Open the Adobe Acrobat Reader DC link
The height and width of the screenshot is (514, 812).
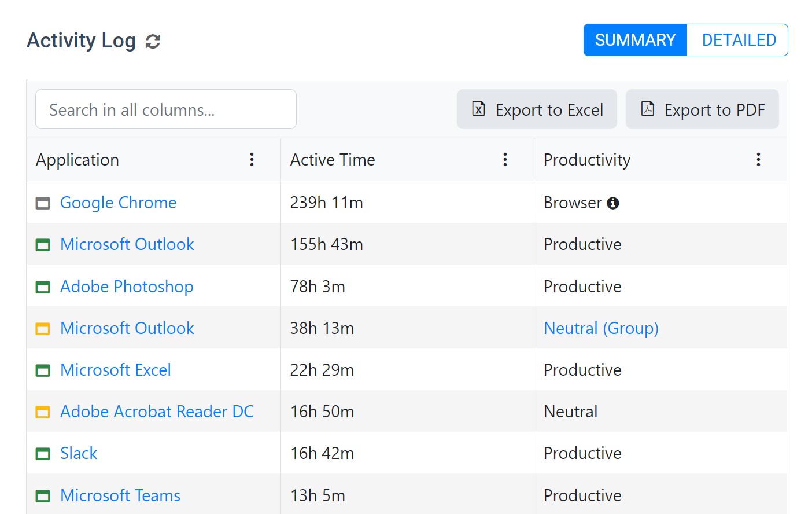[157, 412]
